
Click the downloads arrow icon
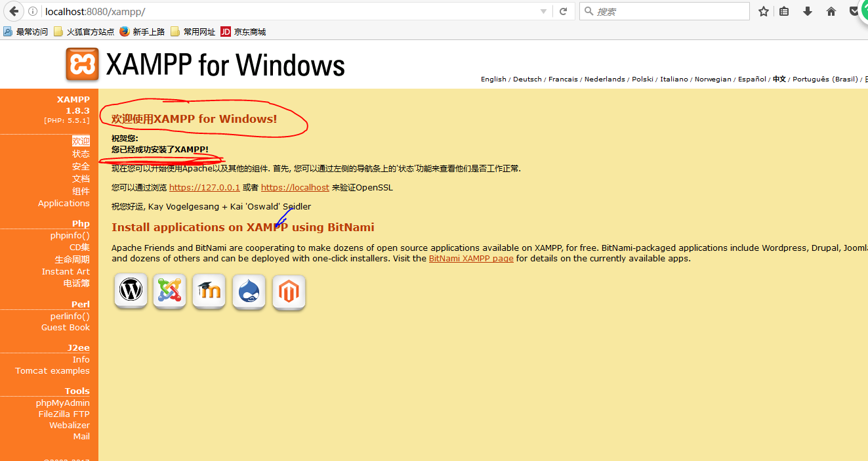point(808,12)
